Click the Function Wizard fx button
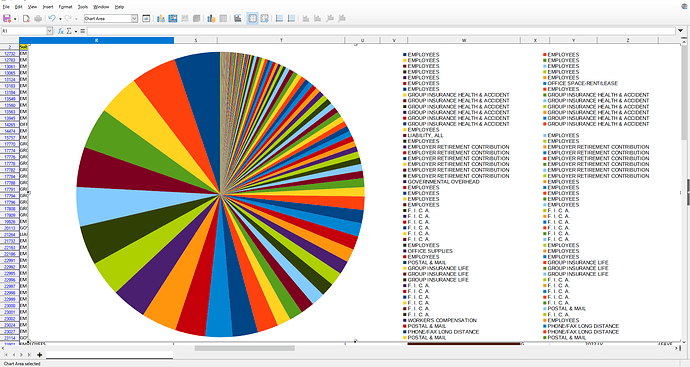Image resolution: width=690 pixels, height=367 pixels. pos(61,31)
